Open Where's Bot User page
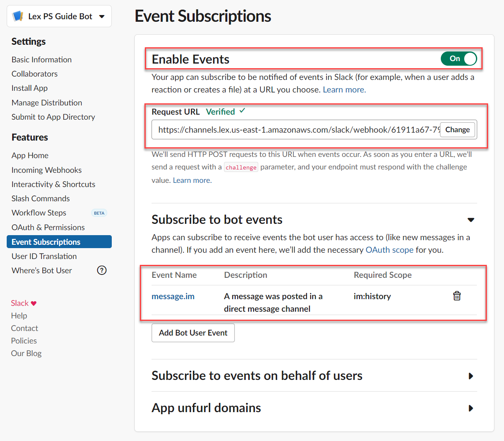This screenshot has width=504, height=441. [x=42, y=270]
